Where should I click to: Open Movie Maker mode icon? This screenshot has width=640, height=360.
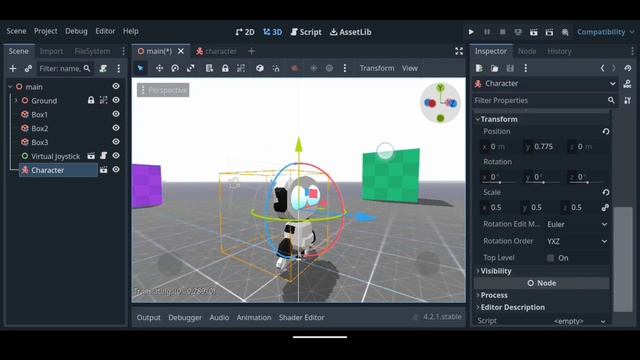565,32
